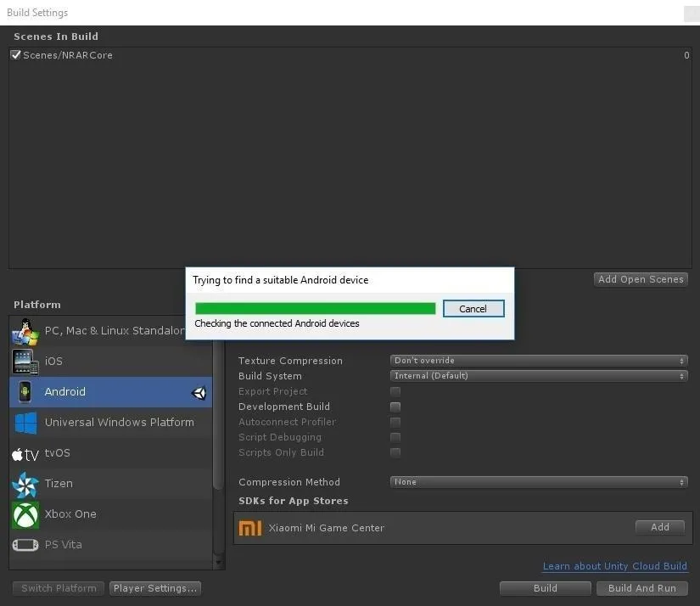
Task: Click the Xbox One logo icon
Action: [x=25, y=515]
